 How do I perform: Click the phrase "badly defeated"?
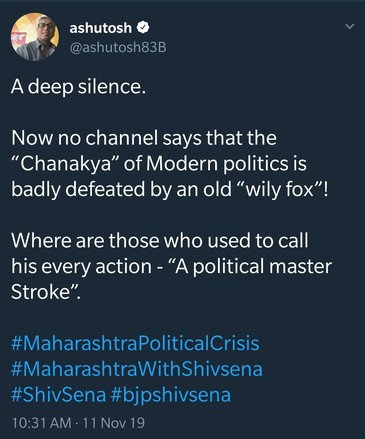pyautogui.click(x=78, y=190)
